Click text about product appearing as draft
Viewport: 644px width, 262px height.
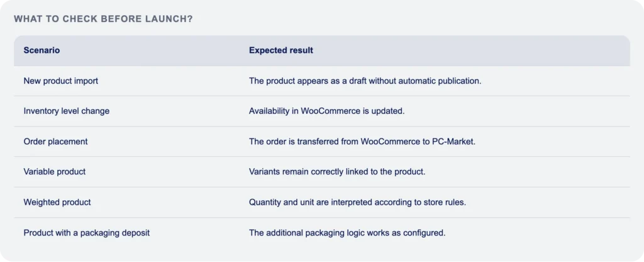click(x=365, y=81)
